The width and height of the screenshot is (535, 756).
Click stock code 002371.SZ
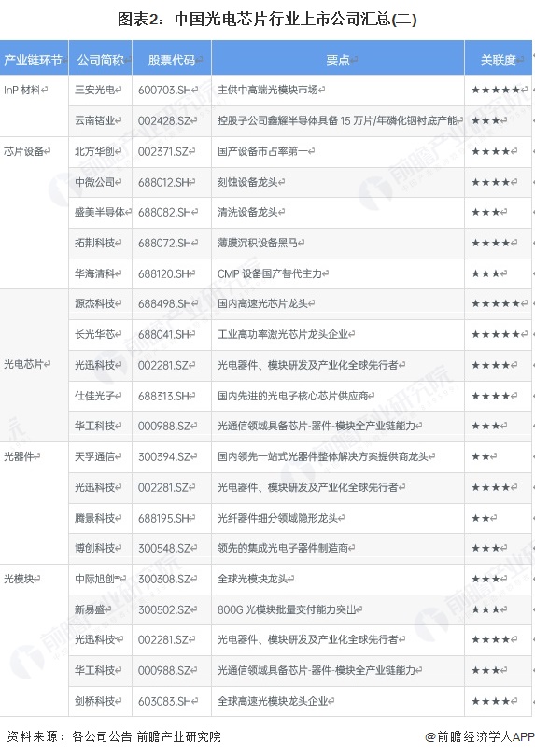(164, 151)
